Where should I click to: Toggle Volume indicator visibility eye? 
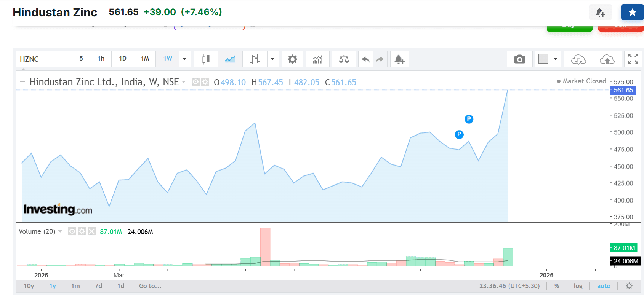[72, 231]
